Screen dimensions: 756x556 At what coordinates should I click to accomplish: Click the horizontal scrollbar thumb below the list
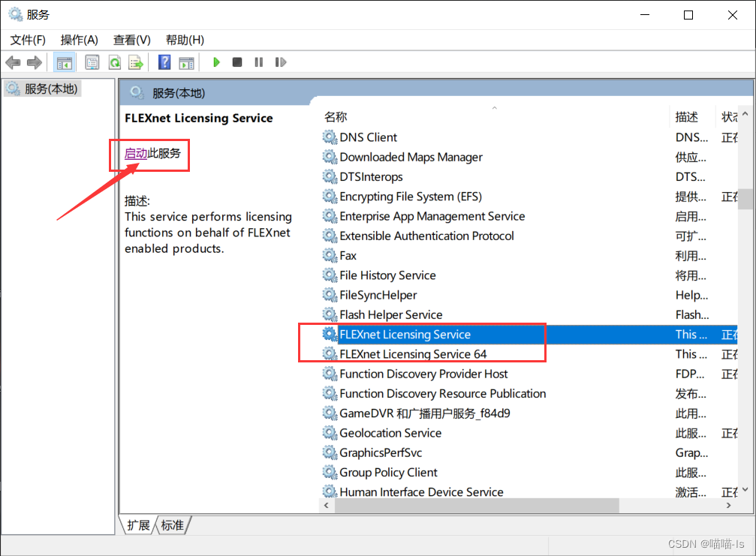pos(477,506)
